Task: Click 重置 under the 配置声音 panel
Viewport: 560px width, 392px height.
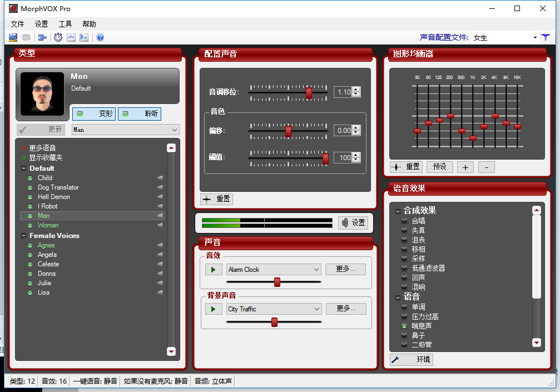Action: (217, 199)
